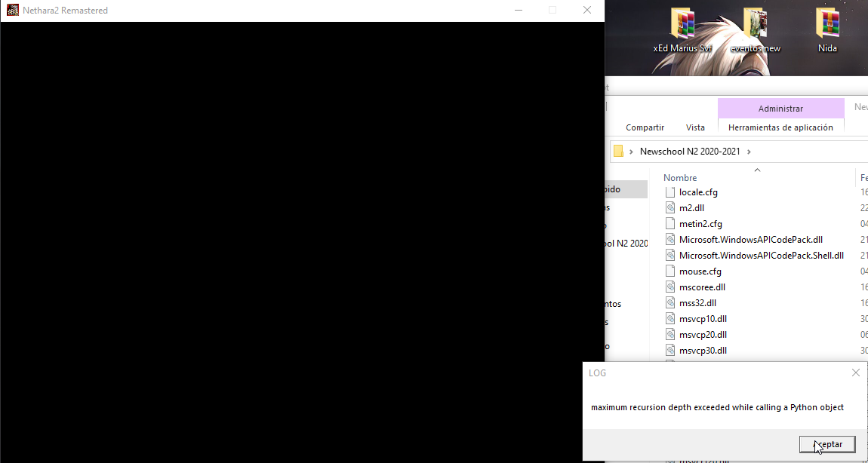
Task: Click the Nethara2 Remastered title bar icon
Action: 12,10
